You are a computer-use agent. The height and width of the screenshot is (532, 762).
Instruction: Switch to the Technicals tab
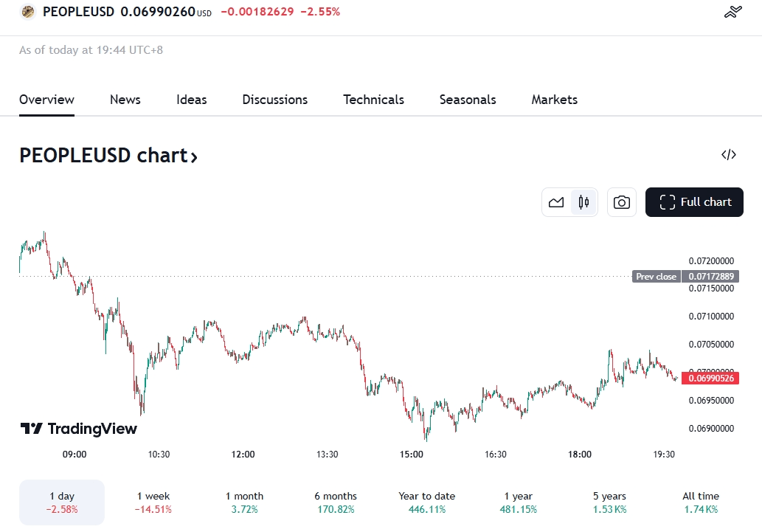click(373, 100)
